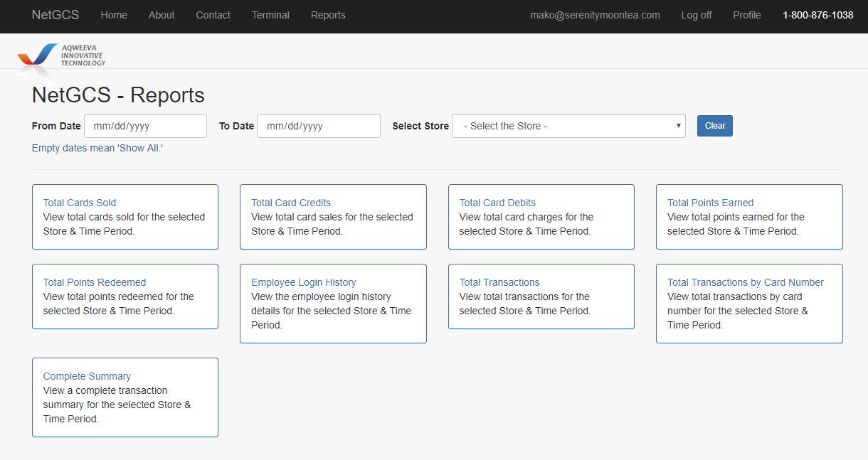Log off from the account
868x460 pixels.
pos(696,15)
